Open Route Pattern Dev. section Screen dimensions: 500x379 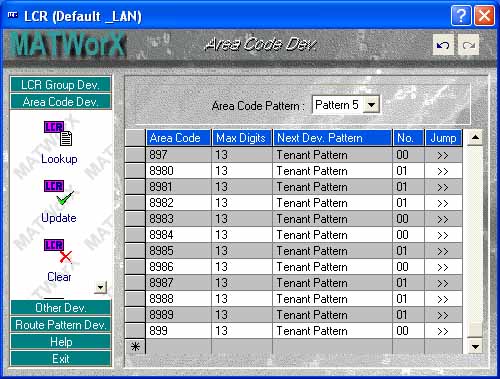pos(61,325)
